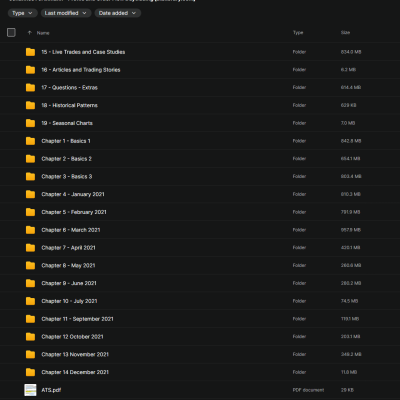Click folder icon of 15 - Live Trades and Case Studies
The image size is (400, 400).
[30, 52]
